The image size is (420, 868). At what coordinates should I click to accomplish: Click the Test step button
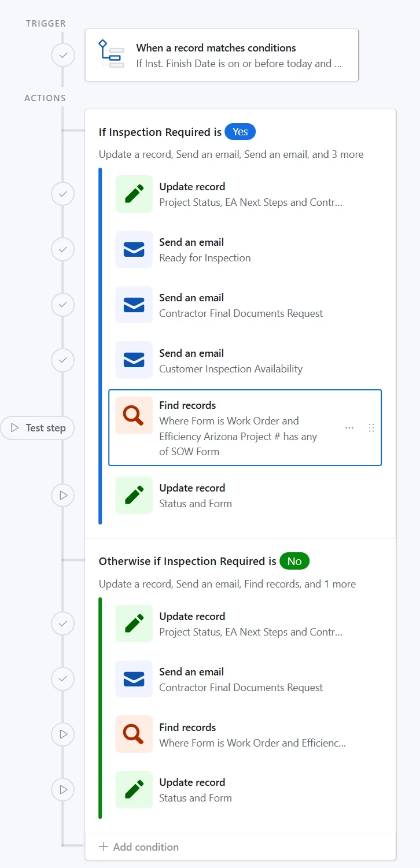(x=38, y=428)
